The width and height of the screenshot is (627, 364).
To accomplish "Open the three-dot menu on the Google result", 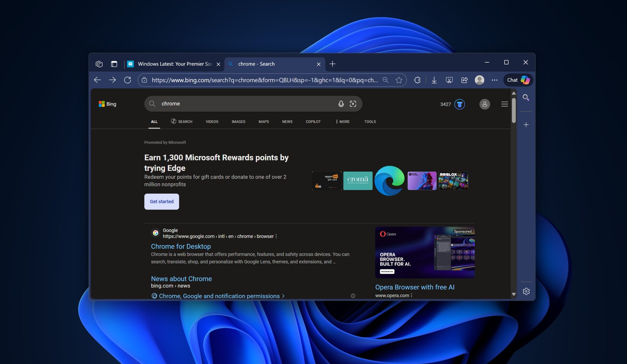I will pos(276,236).
